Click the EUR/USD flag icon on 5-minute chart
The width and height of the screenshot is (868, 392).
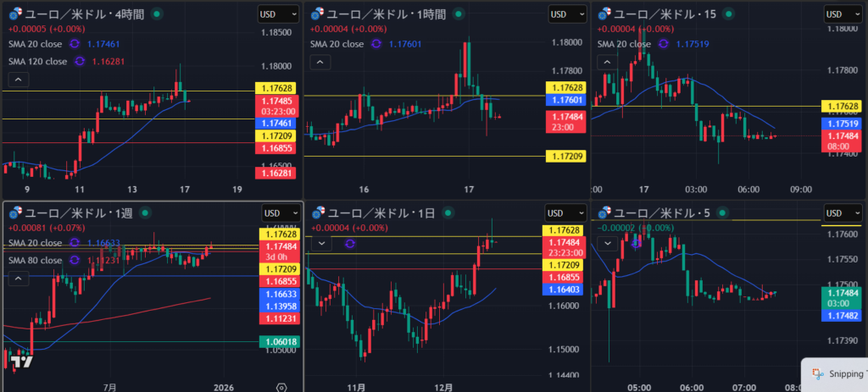(605, 213)
